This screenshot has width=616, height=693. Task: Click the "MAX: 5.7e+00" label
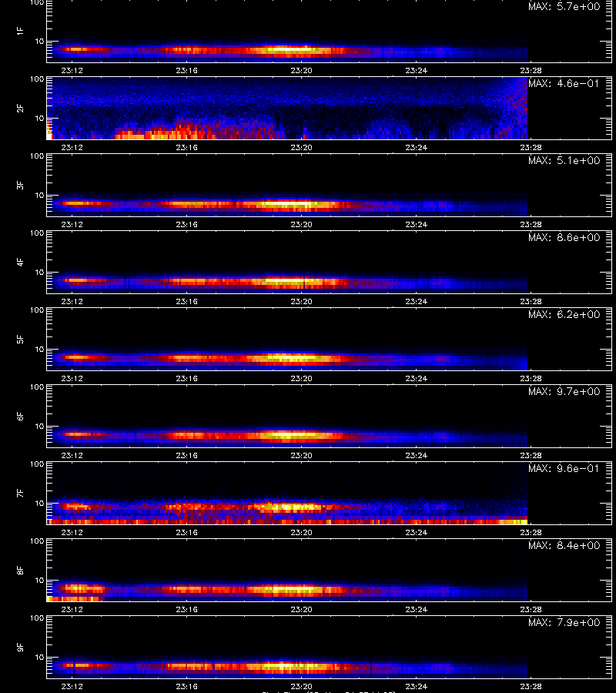pyautogui.click(x=564, y=7)
